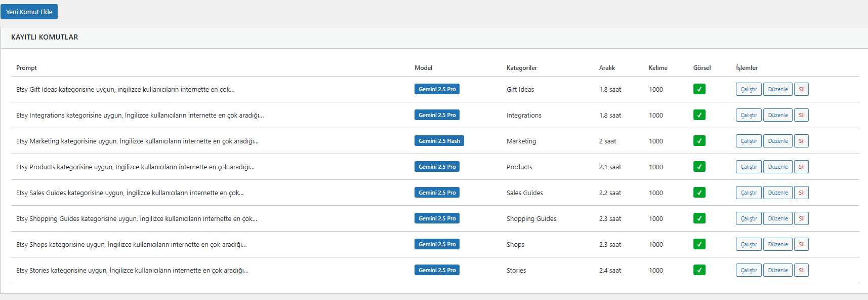The image size is (868, 300).
Task: Click the Kelime column header
Action: point(658,68)
